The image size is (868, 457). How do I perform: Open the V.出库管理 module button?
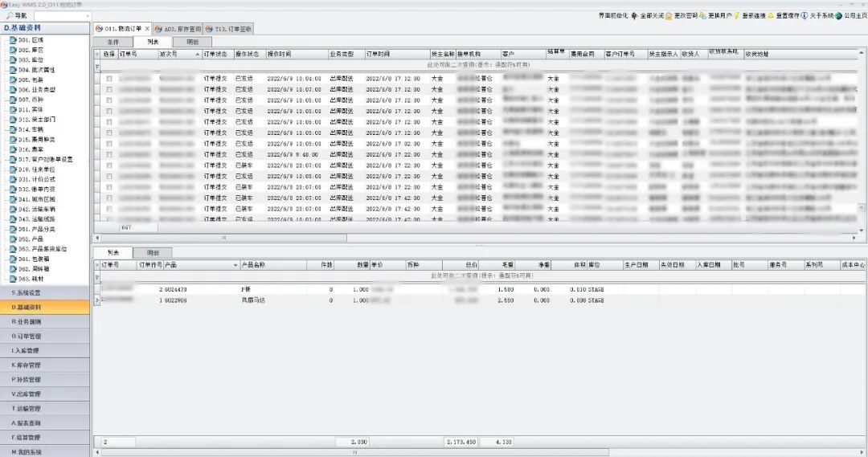point(45,394)
